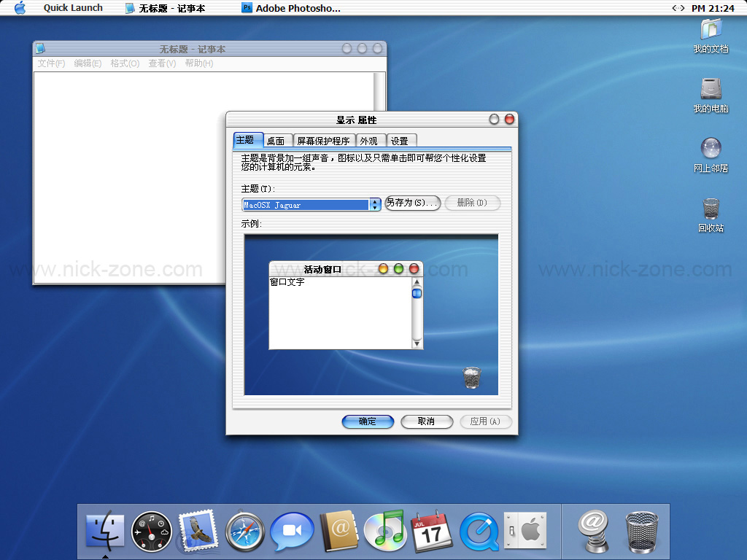The image size is (747, 560).
Task: Click the @ spring icon in dock
Action: pos(594,531)
